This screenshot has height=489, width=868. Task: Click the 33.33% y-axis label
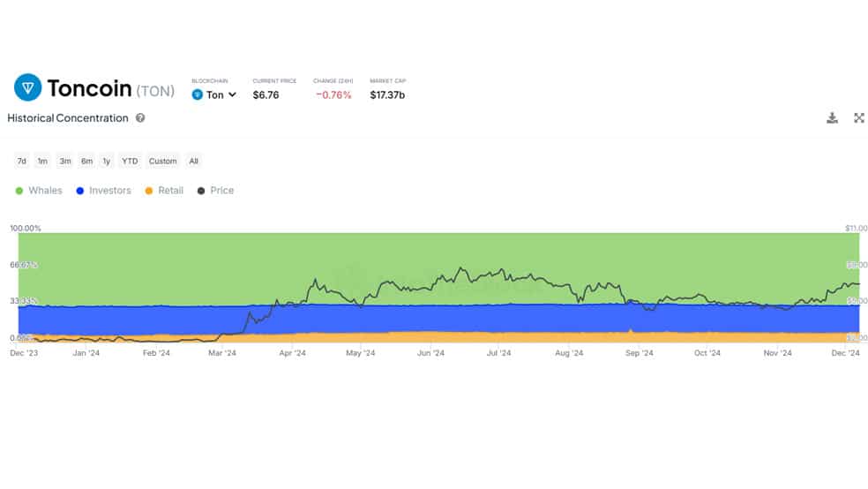[x=24, y=301]
